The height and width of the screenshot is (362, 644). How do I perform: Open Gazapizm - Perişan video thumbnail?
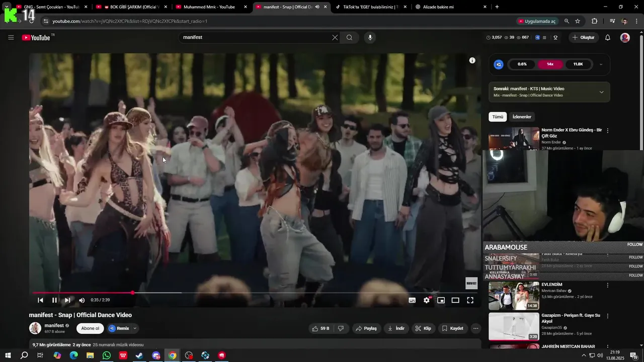pyautogui.click(x=514, y=326)
